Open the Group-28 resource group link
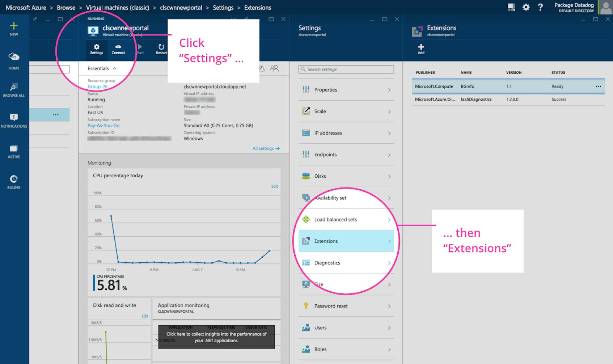The image size is (613, 364). [x=97, y=86]
